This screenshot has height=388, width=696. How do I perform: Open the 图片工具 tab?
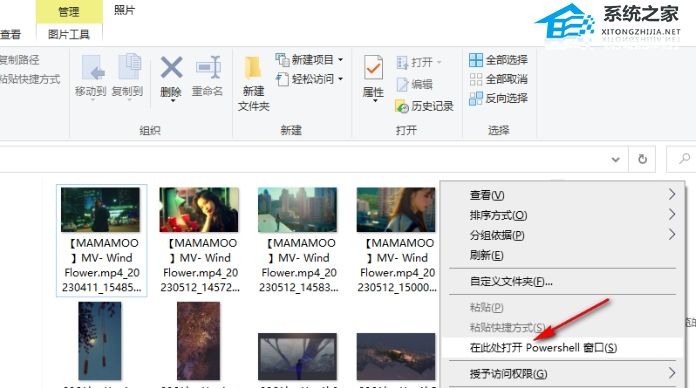pos(69,34)
